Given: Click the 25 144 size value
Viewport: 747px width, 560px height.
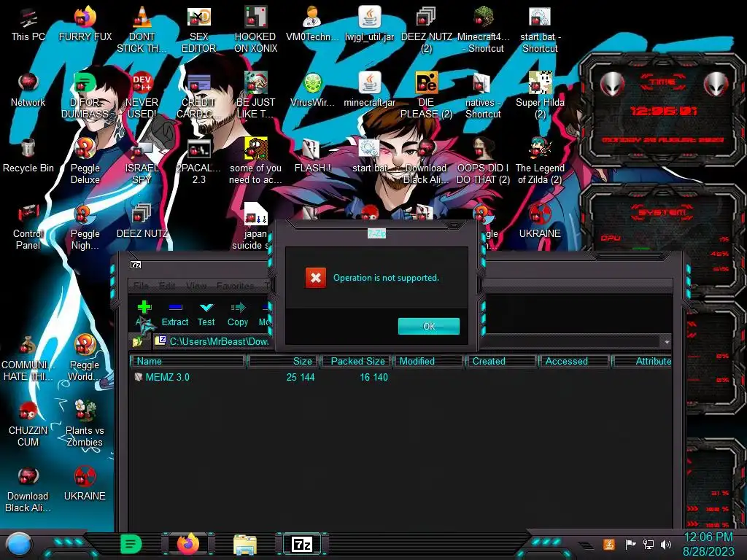Looking at the screenshot, I should click(x=300, y=377).
